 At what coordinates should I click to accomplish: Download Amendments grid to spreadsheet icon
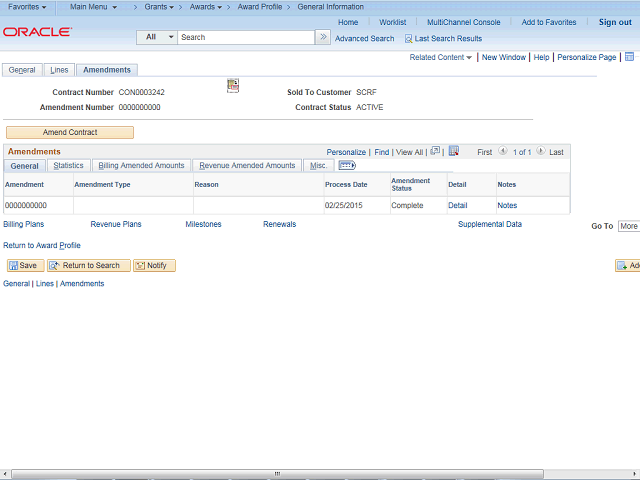coord(454,151)
